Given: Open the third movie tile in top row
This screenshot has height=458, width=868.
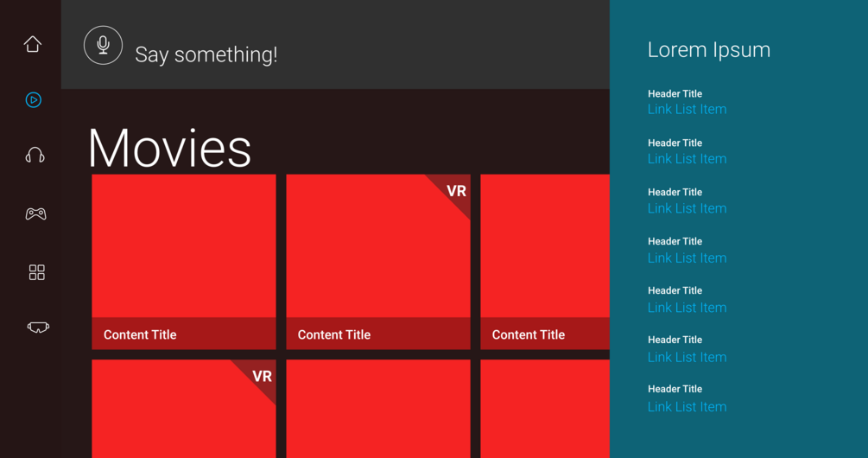Looking at the screenshot, I should [x=544, y=246].
